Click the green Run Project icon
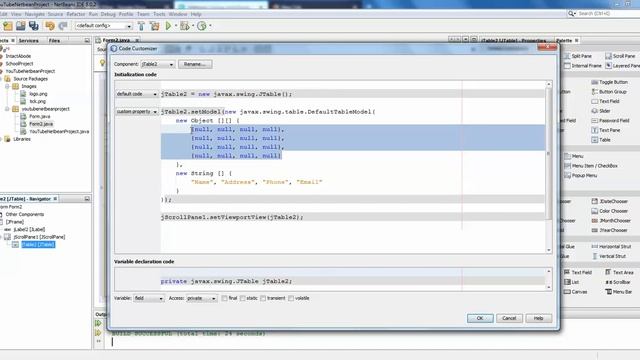 (168, 26)
